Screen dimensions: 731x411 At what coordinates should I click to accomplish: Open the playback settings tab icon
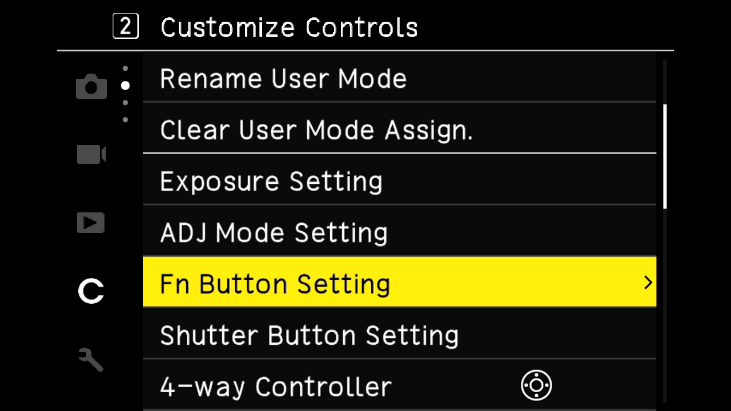(x=91, y=222)
